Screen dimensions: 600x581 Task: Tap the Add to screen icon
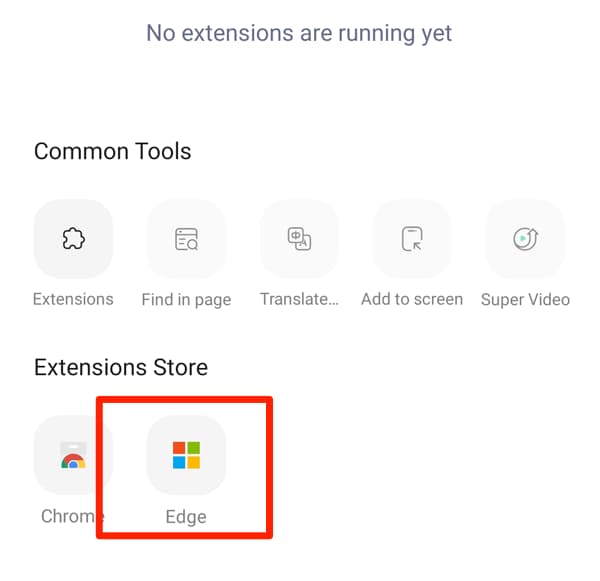tap(412, 239)
